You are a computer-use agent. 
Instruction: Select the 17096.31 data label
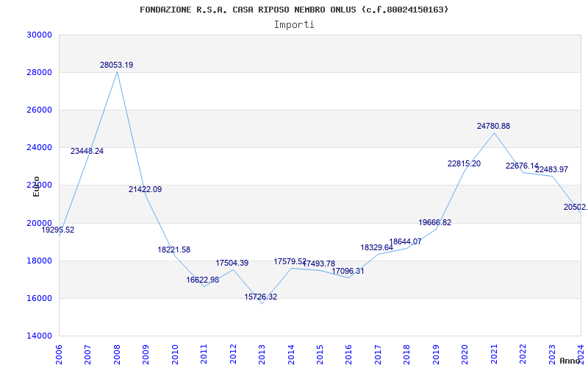[x=348, y=271]
